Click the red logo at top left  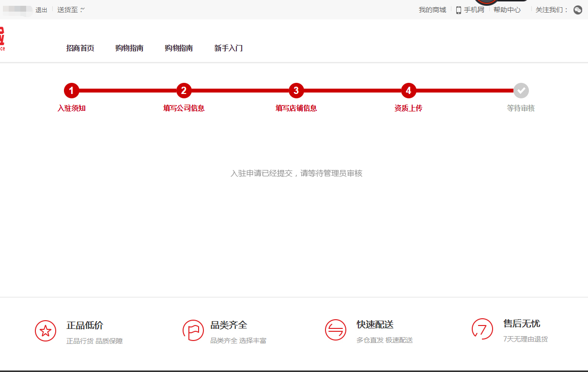tap(2, 39)
